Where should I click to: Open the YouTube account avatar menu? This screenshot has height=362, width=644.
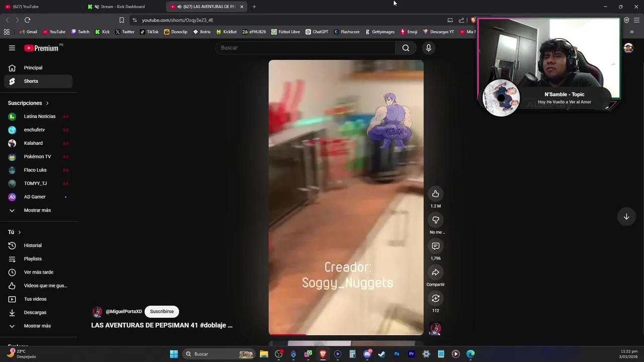coord(628,48)
